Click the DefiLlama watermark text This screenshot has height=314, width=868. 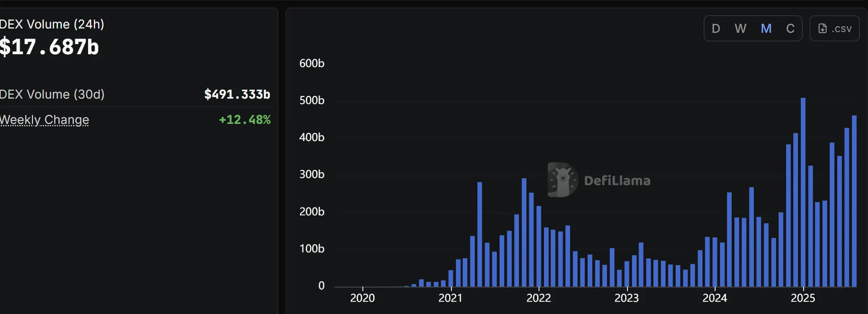click(617, 181)
